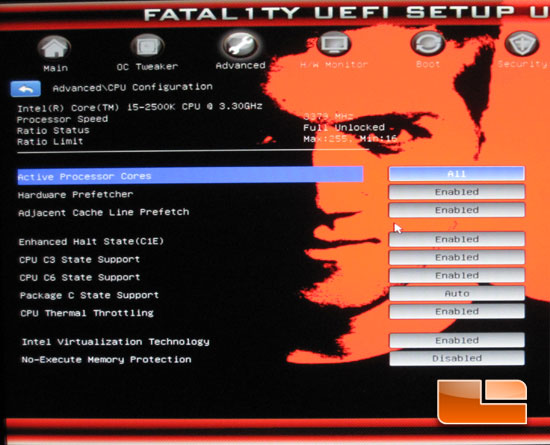Select Package C State Support label
550x445 pixels.
point(89,296)
